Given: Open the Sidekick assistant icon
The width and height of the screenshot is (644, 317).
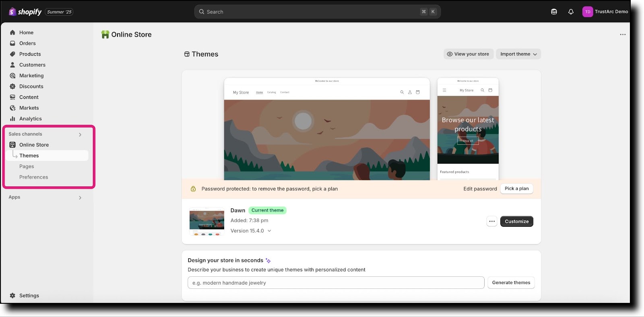Looking at the screenshot, I should (x=554, y=12).
